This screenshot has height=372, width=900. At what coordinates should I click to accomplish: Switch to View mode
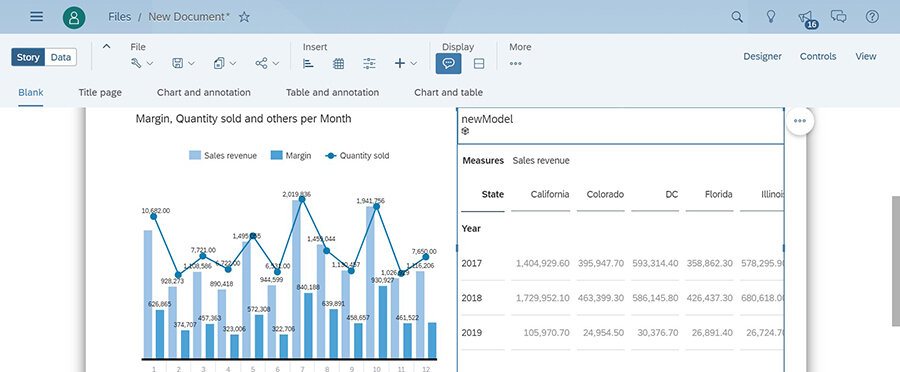click(866, 56)
